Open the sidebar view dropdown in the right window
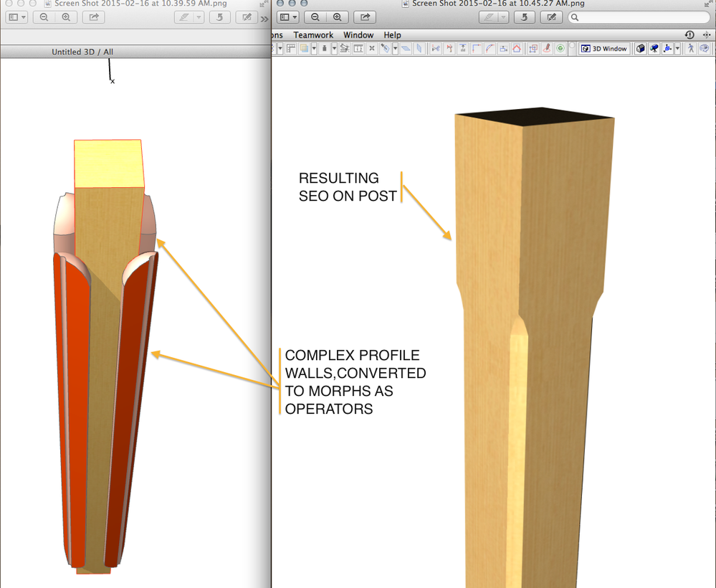Screen dimensions: 716x588 (x=288, y=17)
